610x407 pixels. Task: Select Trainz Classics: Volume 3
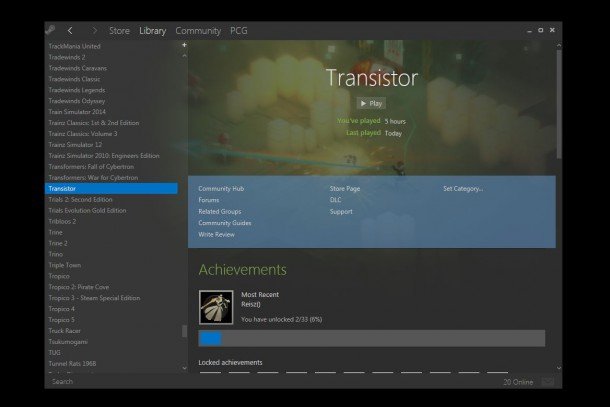click(82, 134)
